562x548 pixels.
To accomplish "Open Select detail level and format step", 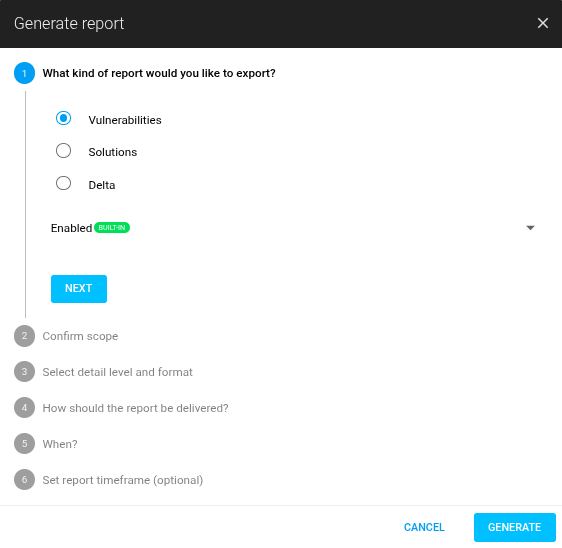I will pyautogui.click(x=118, y=372).
